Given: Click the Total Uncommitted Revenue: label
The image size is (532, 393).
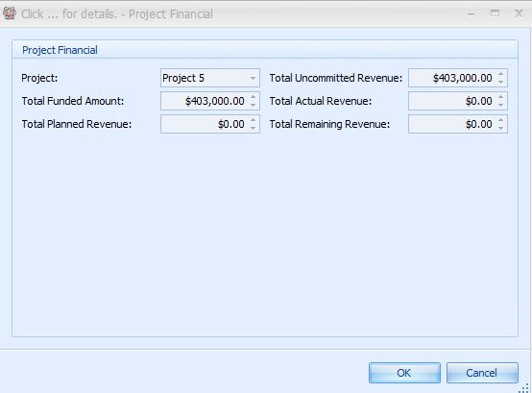Looking at the screenshot, I should coord(336,78).
